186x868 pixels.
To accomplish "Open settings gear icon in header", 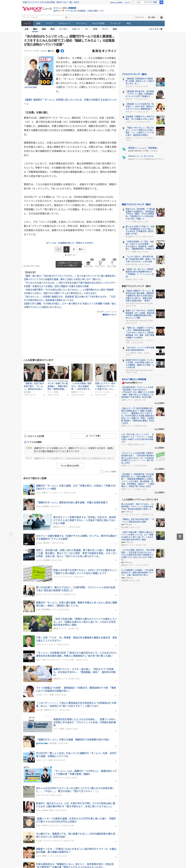I will [161, 17].
